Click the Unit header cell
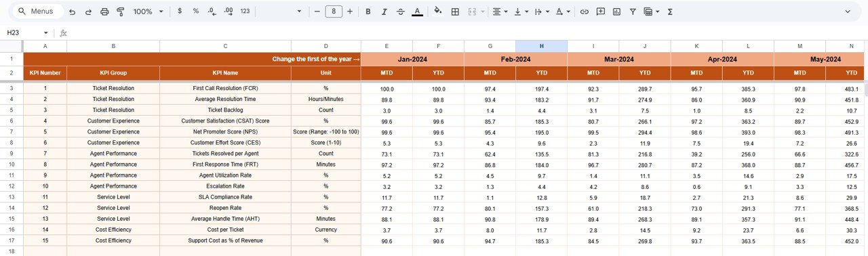This screenshot has width=868, height=256. pyautogui.click(x=325, y=72)
